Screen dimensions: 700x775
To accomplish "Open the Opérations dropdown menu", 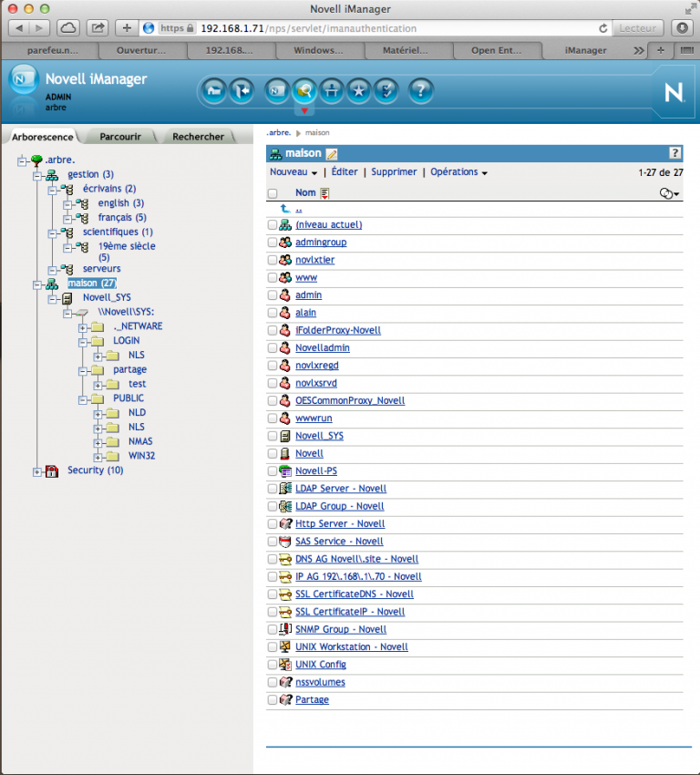I will [x=458, y=172].
